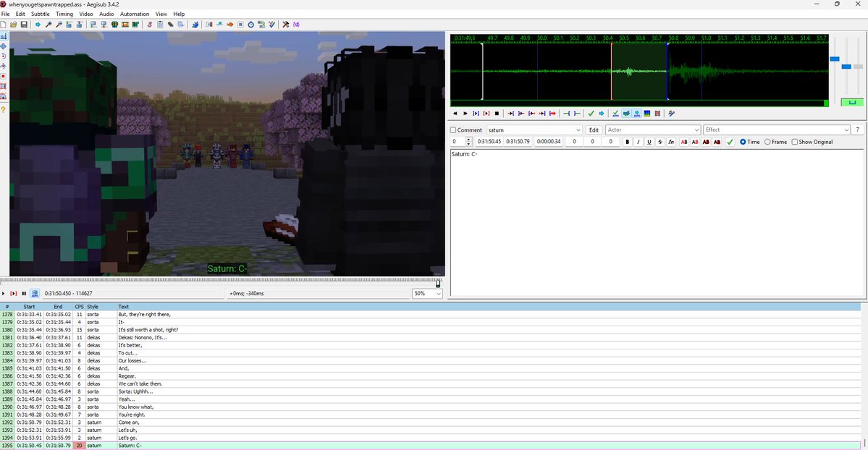Image resolution: width=868 pixels, height=450 pixels.
Task: Launch the Spell Checker toolbar icon
Action: (x=271, y=25)
